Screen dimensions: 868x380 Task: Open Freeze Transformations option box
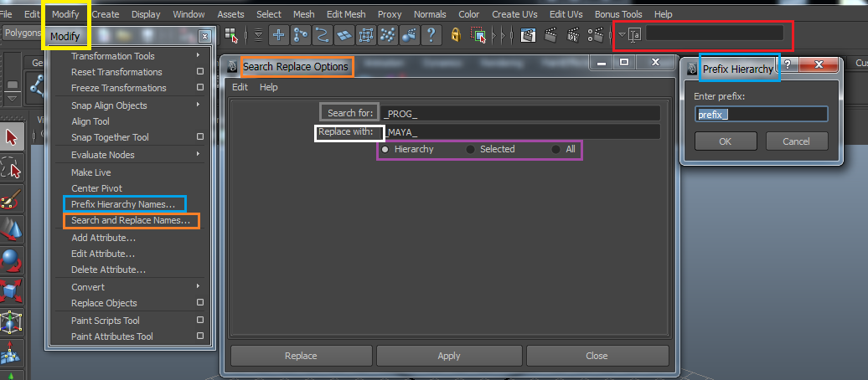200,88
